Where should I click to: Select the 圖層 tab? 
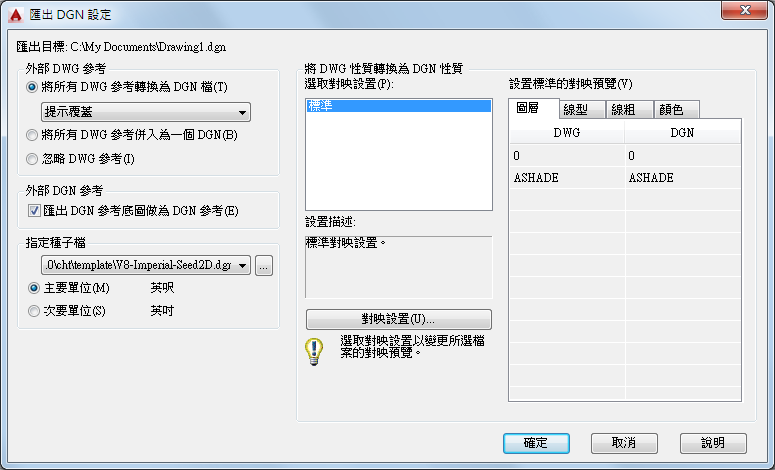[534, 108]
